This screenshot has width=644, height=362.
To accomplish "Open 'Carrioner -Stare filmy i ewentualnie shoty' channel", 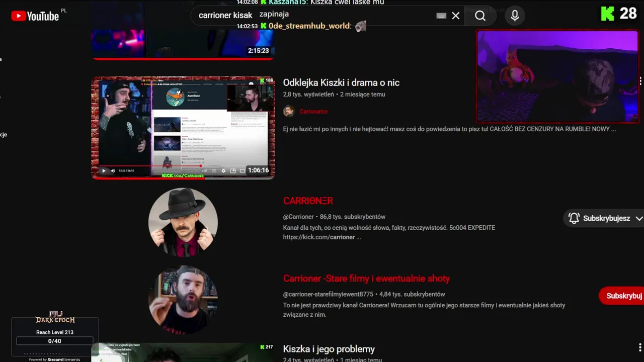I will pos(366,279).
